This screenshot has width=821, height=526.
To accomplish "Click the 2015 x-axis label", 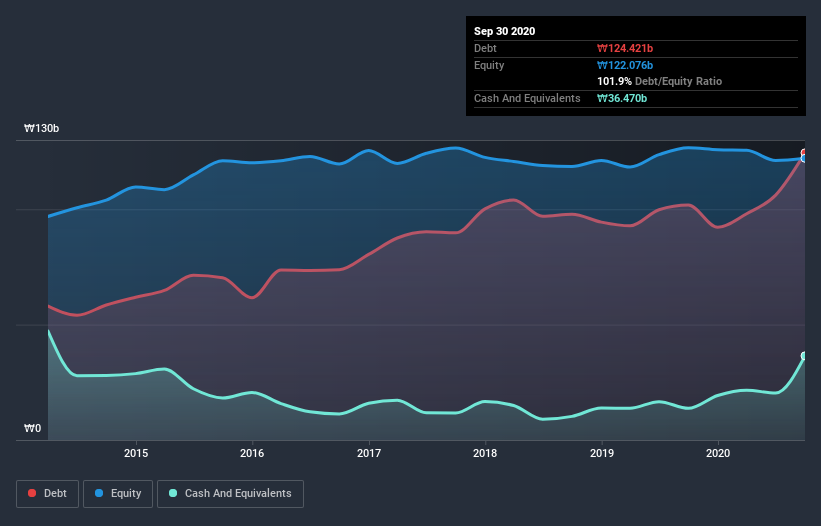I will click(136, 453).
